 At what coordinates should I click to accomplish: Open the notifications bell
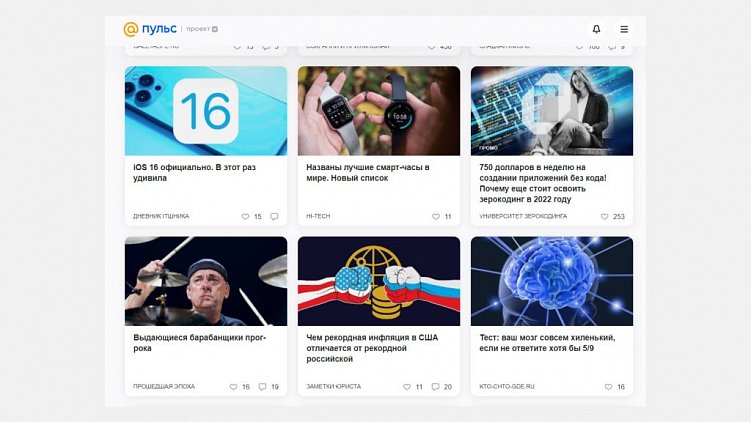[596, 29]
